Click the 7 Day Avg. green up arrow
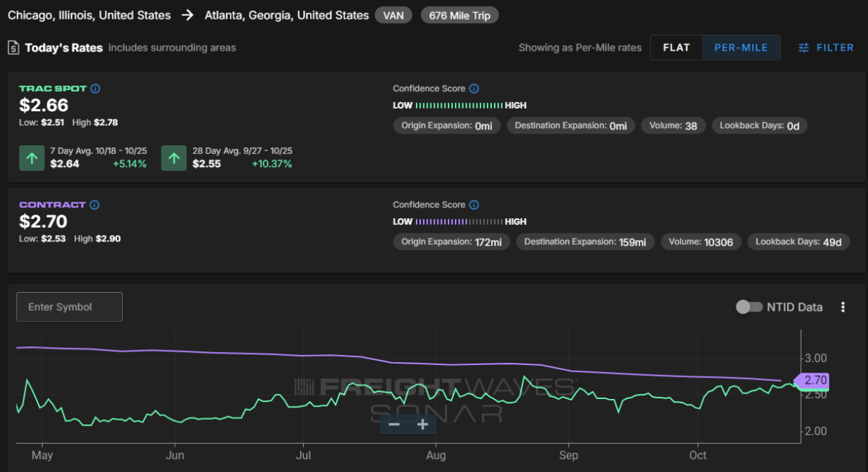The image size is (868, 472). coord(31,158)
